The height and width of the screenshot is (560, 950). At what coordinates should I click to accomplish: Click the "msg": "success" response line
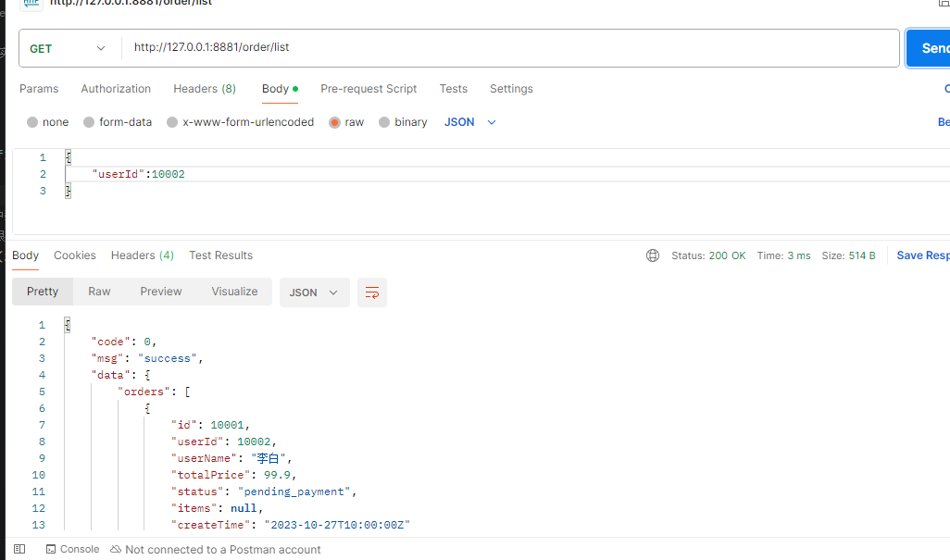[147, 358]
